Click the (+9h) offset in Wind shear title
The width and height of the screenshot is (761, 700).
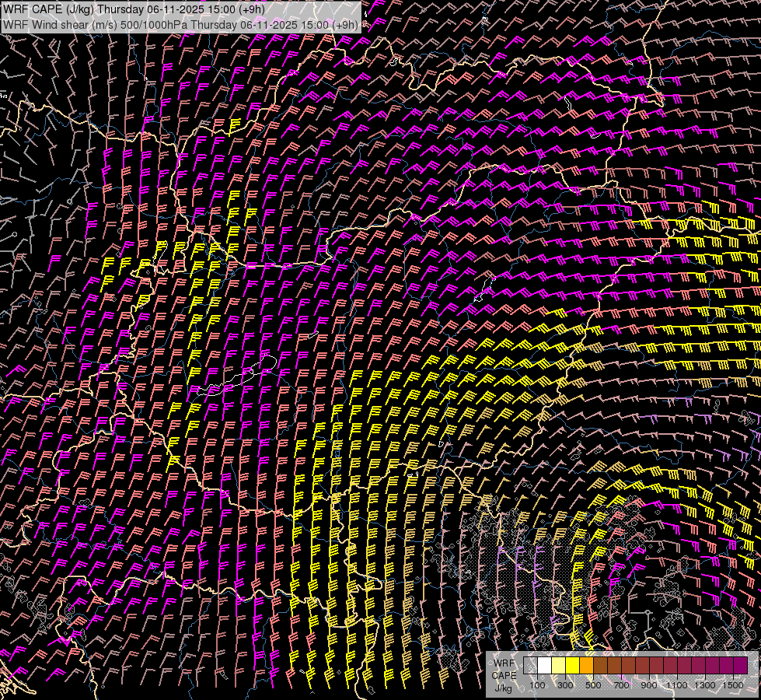click(345, 24)
